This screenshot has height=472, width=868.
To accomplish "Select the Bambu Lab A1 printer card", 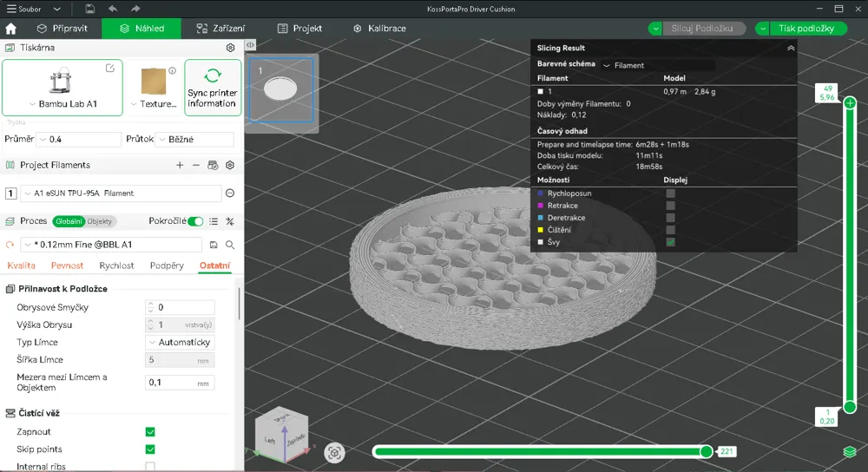I will [x=62, y=88].
